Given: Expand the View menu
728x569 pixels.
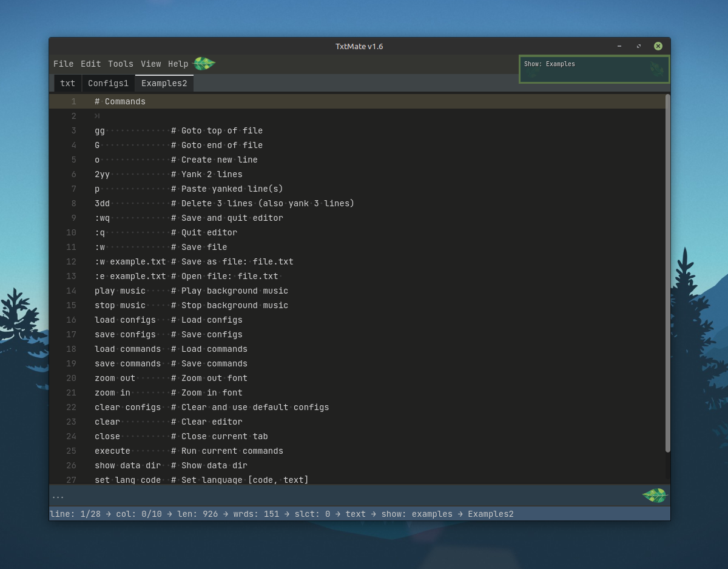Looking at the screenshot, I should [150, 64].
